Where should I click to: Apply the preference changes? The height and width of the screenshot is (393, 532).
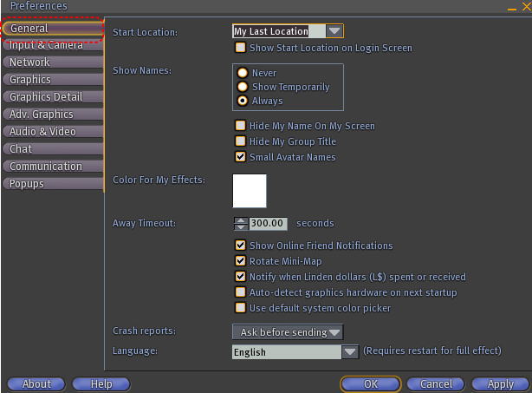click(x=501, y=384)
